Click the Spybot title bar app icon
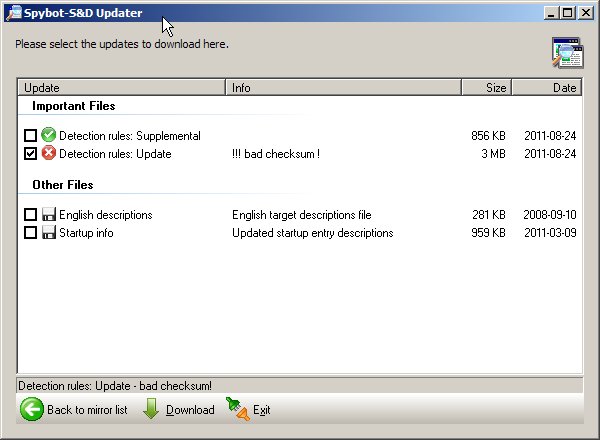600x440 pixels. coord(14,13)
